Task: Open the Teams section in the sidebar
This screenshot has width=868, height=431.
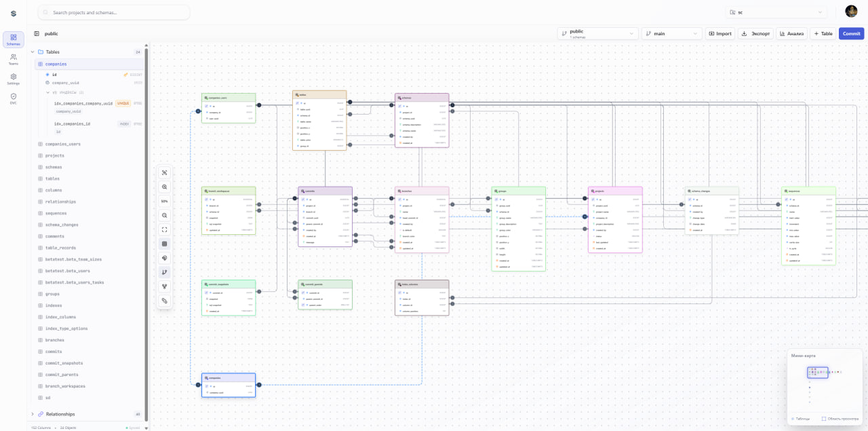Action: coord(13,59)
